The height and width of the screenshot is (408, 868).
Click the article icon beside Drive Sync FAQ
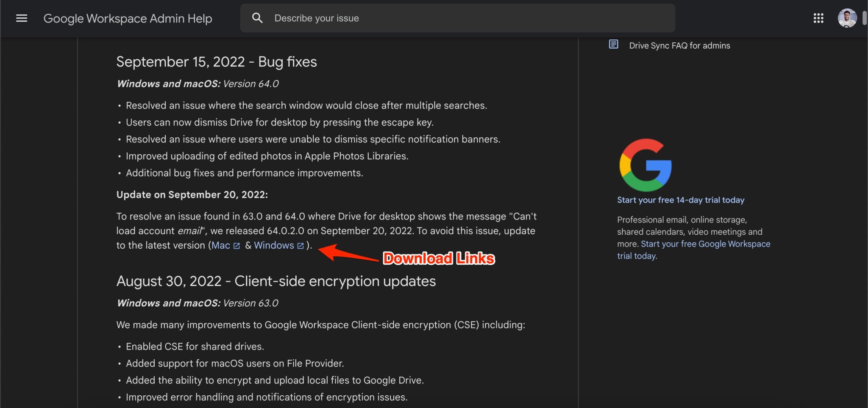click(613, 44)
